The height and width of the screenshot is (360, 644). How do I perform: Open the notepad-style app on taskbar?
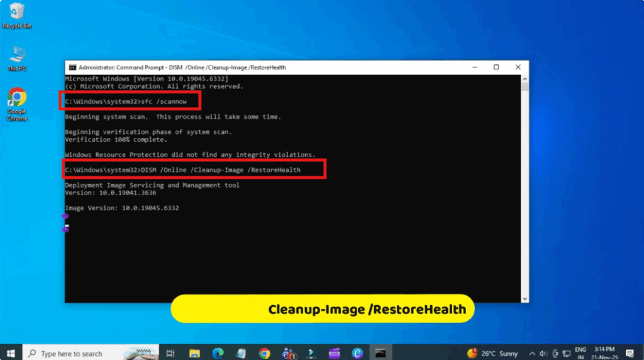241,353
